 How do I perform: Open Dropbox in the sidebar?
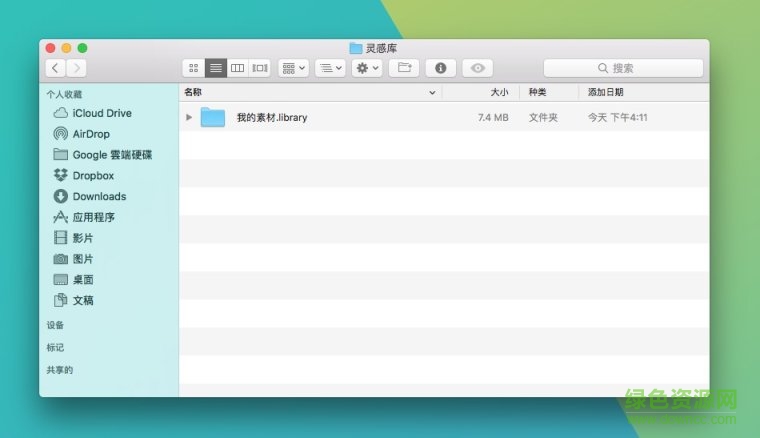click(x=93, y=176)
